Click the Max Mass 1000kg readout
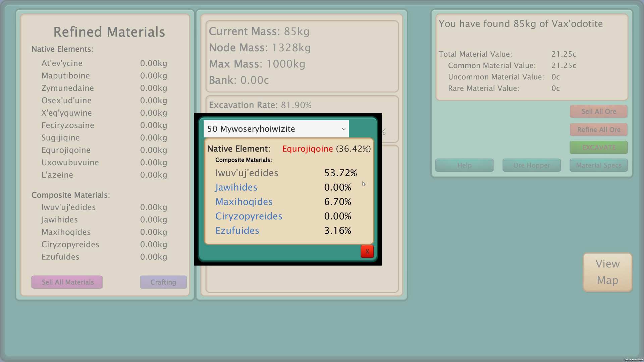This screenshot has width=644, height=362. coord(257,64)
